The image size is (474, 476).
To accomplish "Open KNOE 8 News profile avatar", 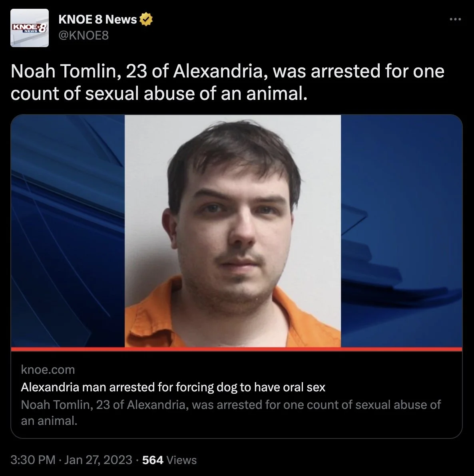I will click(x=30, y=28).
